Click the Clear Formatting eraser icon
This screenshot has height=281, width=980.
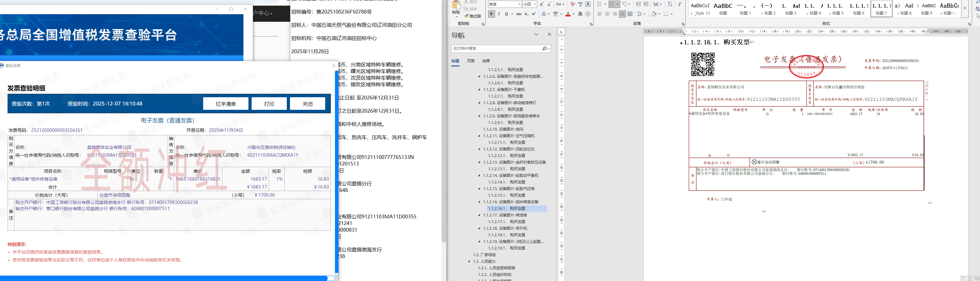(x=573, y=4)
